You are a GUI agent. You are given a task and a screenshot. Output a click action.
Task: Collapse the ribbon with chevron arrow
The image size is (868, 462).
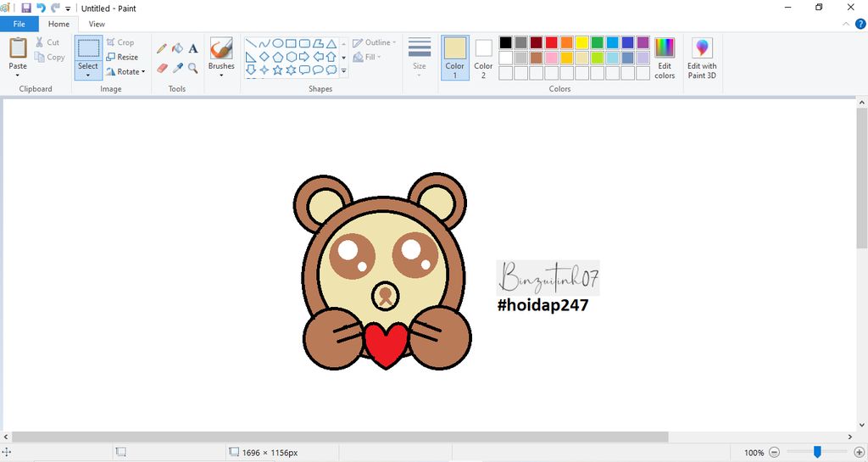(846, 24)
